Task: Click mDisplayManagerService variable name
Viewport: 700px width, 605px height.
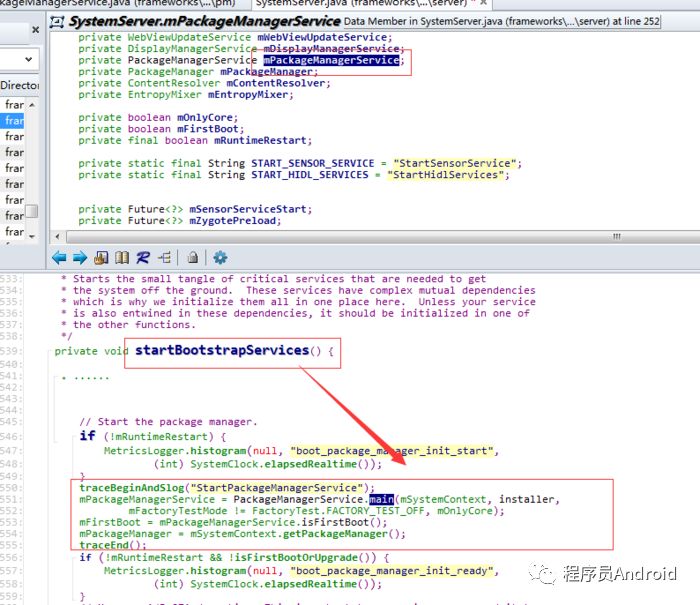Action: pos(331,49)
